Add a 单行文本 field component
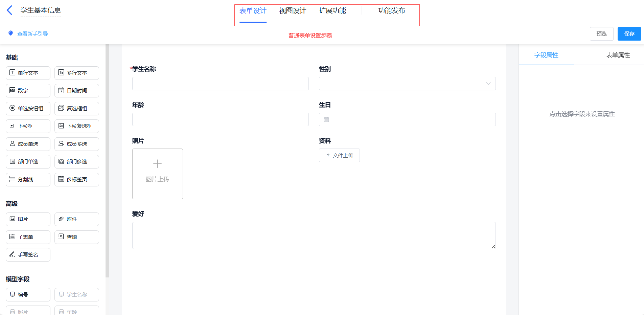Screen dimensions: 644x315 coord(28,73)
